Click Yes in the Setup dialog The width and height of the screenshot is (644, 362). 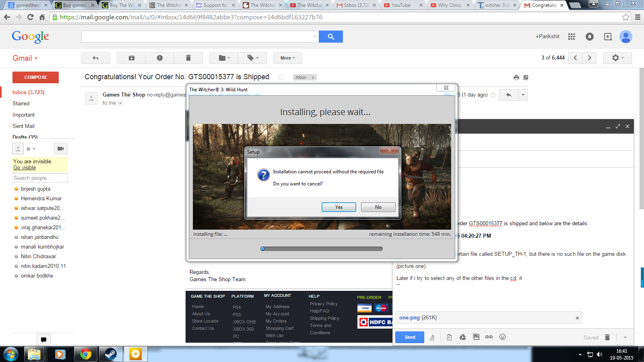(339, 207)
